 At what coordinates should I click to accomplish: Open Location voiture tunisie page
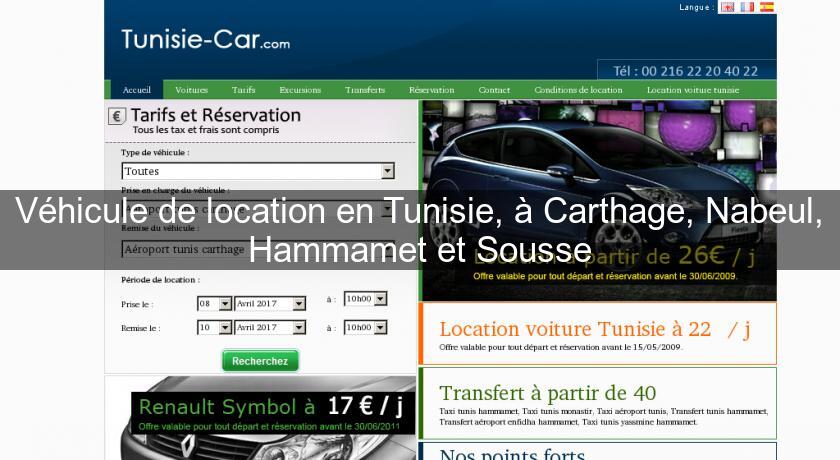pos(693,90)
